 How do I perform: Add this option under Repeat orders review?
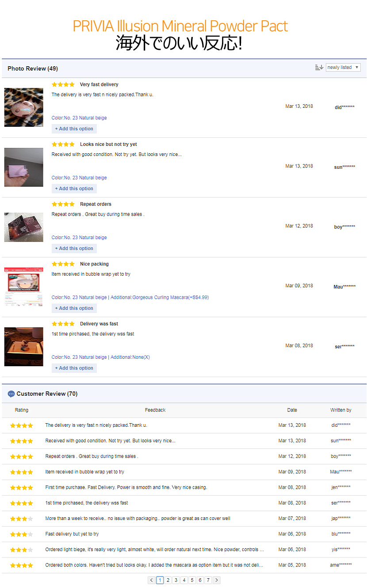pos(74,249)
